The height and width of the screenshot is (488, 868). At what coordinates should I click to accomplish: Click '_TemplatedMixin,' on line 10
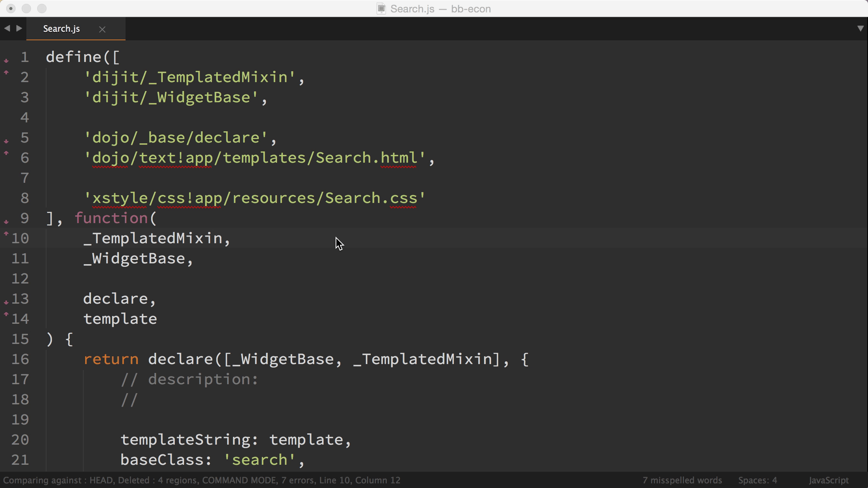pos(157,238)
